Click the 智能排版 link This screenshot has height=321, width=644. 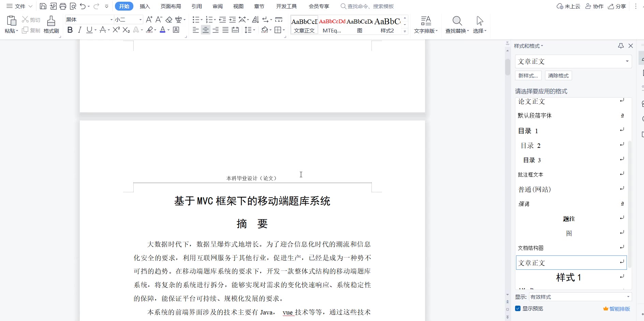(617, 309)
